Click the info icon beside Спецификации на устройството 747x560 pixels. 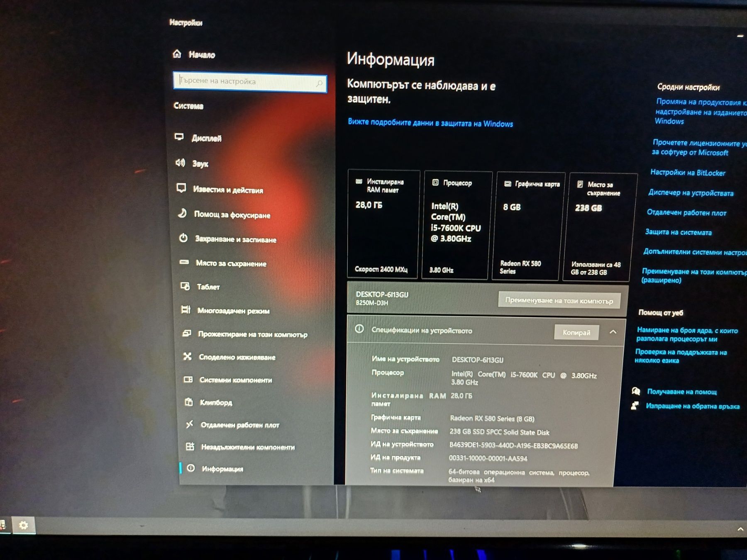point(359,329)
